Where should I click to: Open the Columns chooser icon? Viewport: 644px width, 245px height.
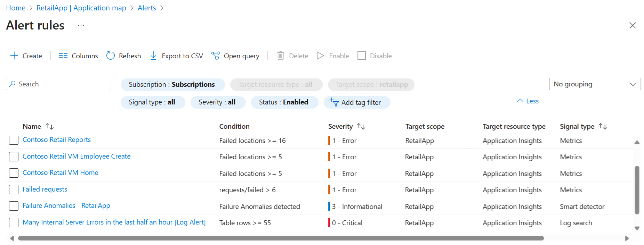point(63,56)
